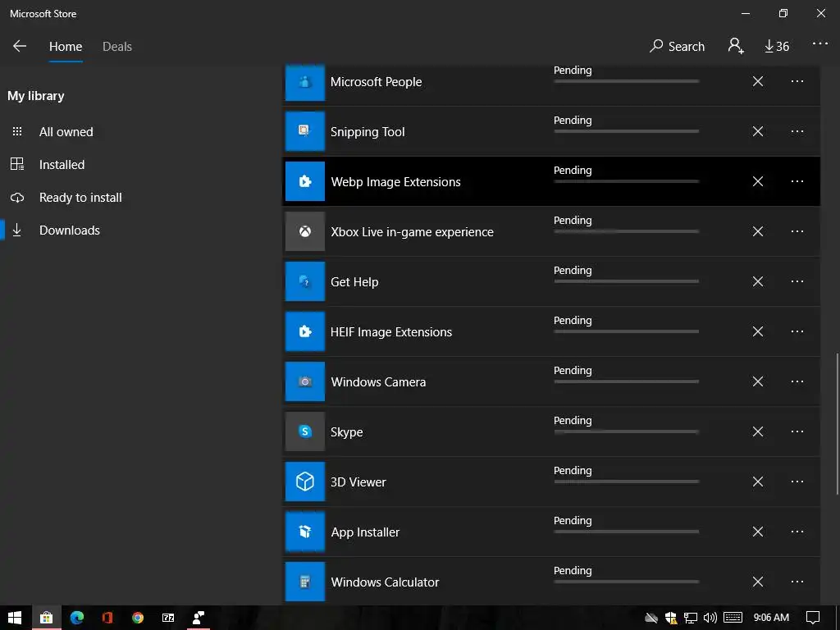Image resolution: width=840 pixels, height=630 pixels.
Task: Cancel App Installer download
Action: (x=757, y=532)
